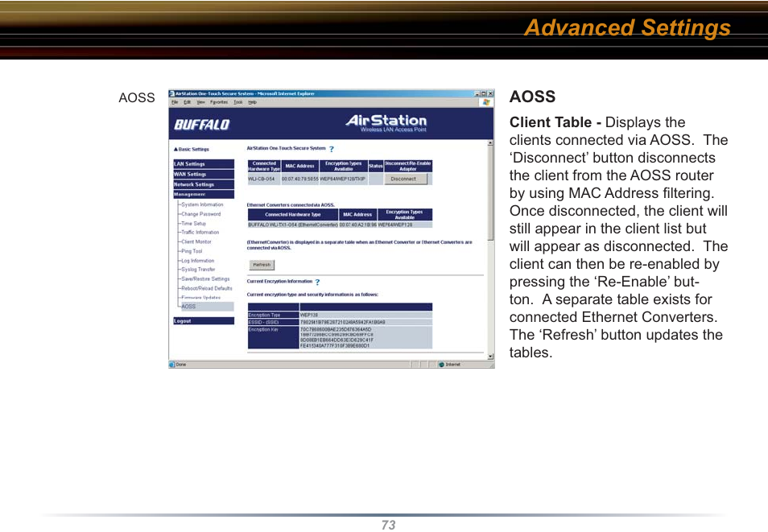The image size is (768, 532).
Task: Click the scrollbar down arrow in the browser page
Action: 490,357
